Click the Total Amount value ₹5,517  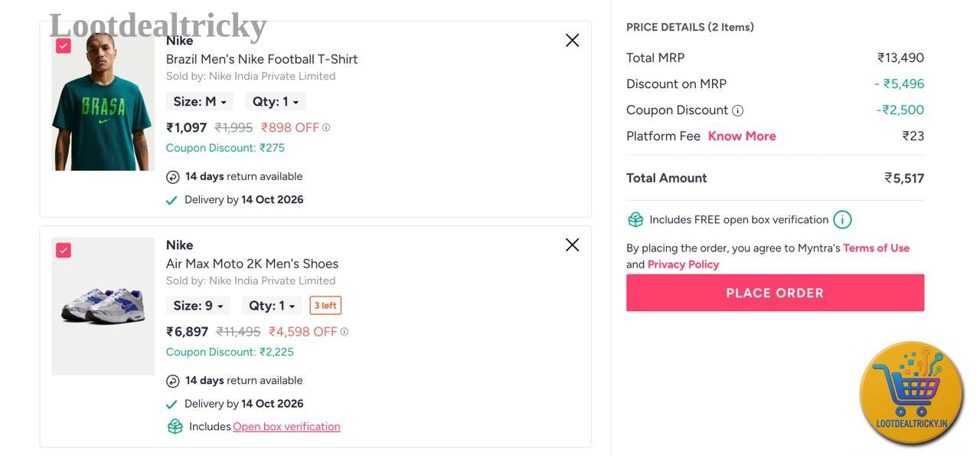click(x=904, y=179)
